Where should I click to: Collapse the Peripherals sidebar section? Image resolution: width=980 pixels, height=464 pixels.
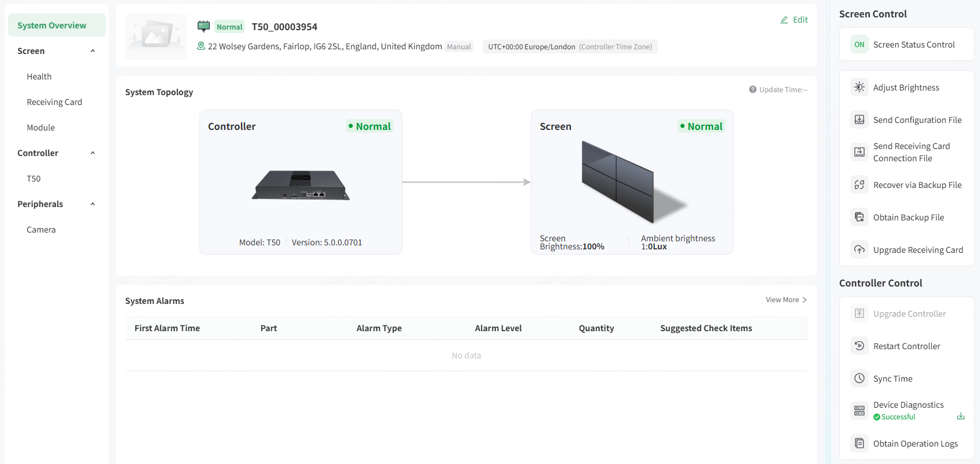pos(93,204)
